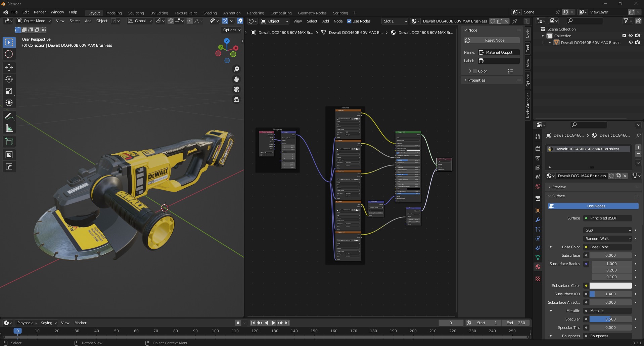Open the Object Data properties tab (green triangle)

pyautogui.click(x=538, y=257)
